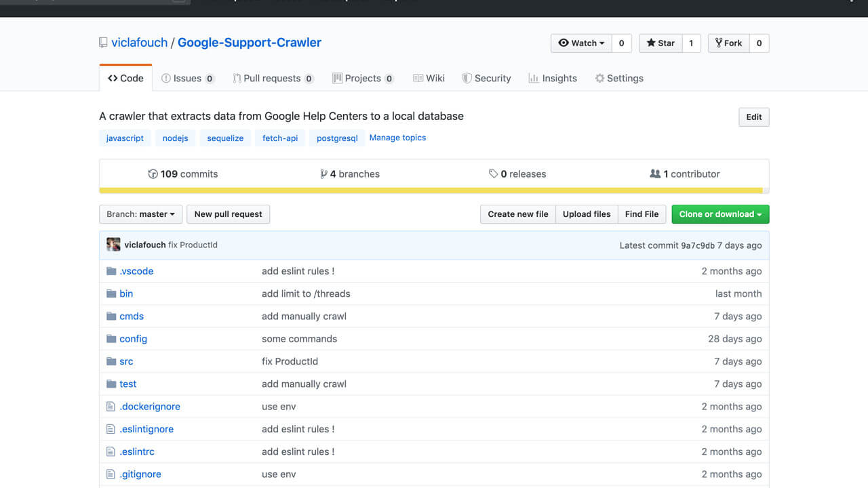Click the fetch-api topic tag
The height and width of the screenshot is (488, 868).
[x=280, y=138]
